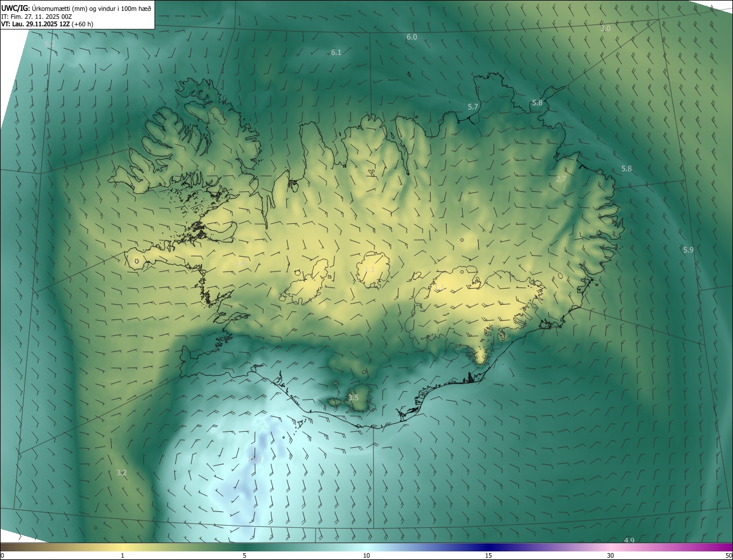This screenshot has height=560, width=733.
Task: Click the 3.2 value label
Action: [121, 472]
